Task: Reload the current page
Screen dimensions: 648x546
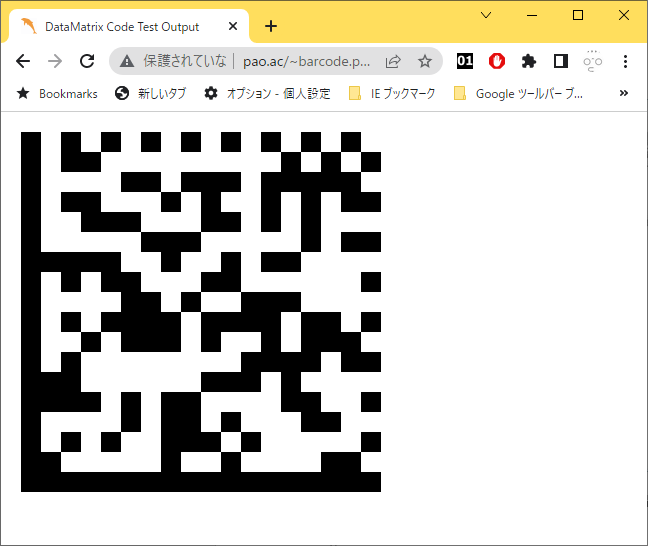Action: (87, 61)
